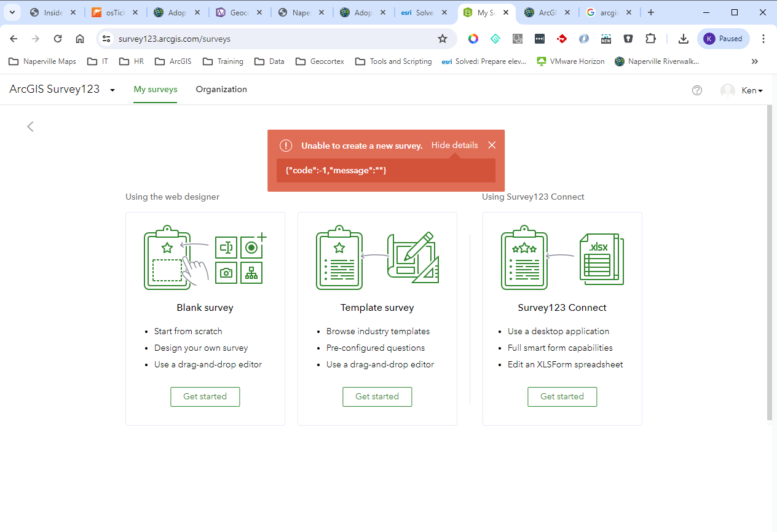Select the My surveys tab

point(156,89)
